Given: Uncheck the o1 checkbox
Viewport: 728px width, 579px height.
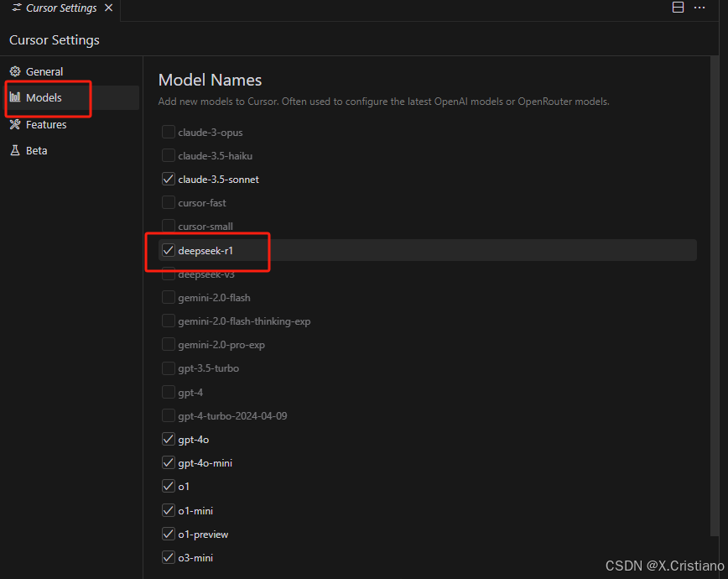Looking at the screenshot, I should (168, 486).
